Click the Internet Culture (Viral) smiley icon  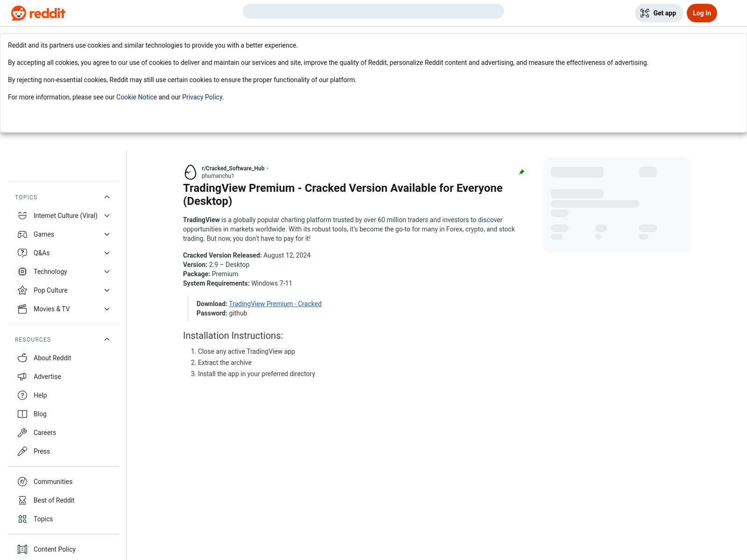coord(22,216)
